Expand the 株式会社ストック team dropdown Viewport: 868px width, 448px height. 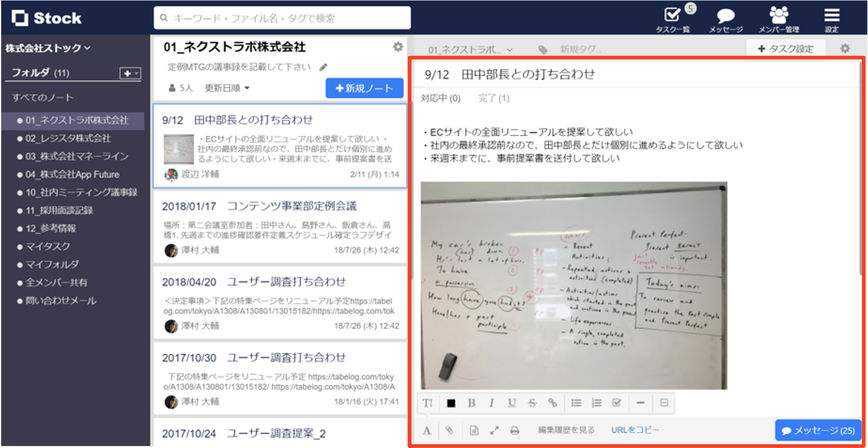(48, 48)
